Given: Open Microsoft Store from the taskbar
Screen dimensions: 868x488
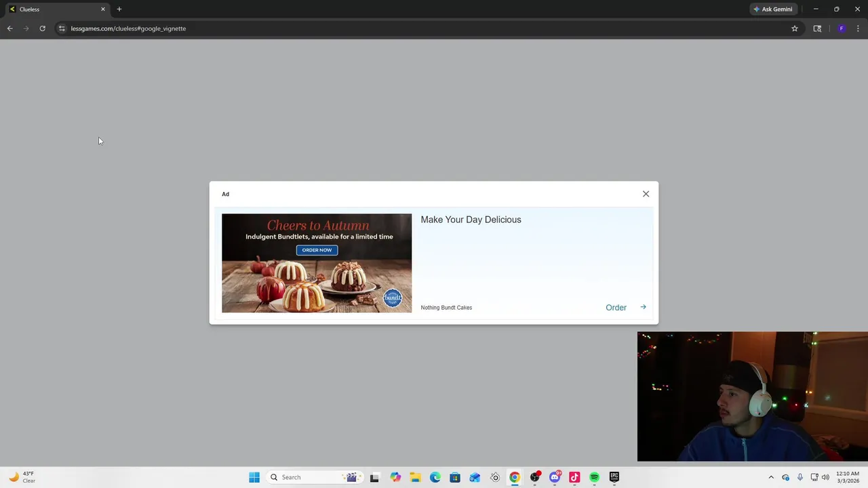Looking at the screenshot, I should (x=455, y=477).
